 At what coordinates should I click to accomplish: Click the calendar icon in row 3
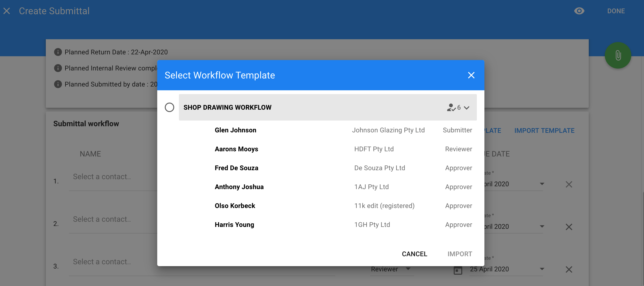click(458, 270)
